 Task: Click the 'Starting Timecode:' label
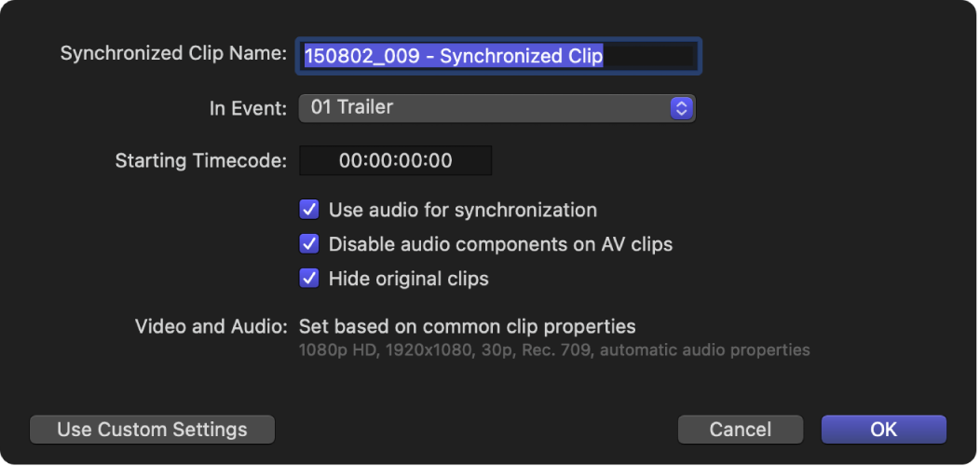tap(200, 161)
